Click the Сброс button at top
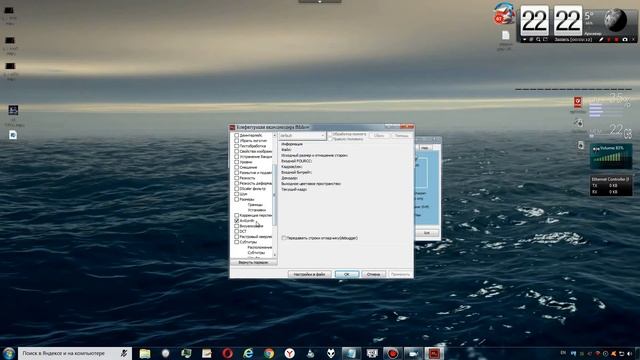The height and width of the screenshot is (360, 640). coord(379,136)
